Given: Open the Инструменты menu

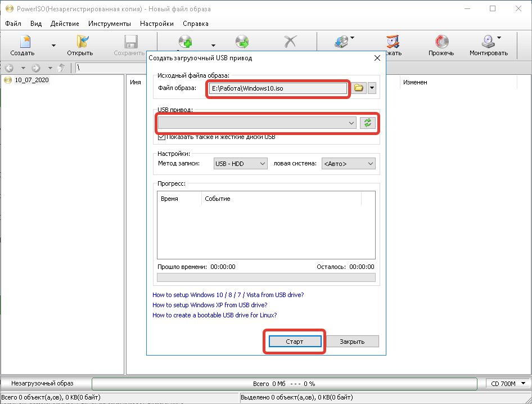Looking at the screenshot, I should 110,24.
